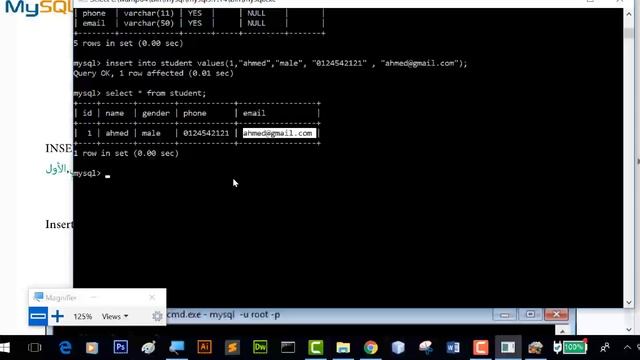Open the media player taskbar icon
The height and width of the screenshot is (360, 640).
[92, 348]
